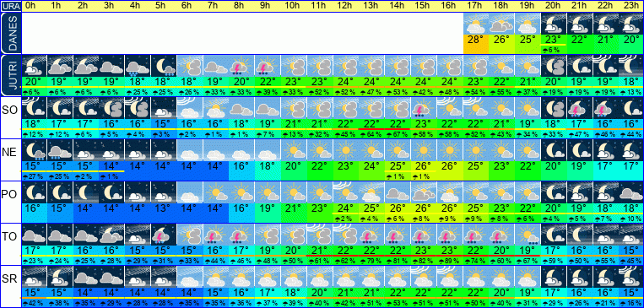Click the URA header cell
This screenshot has width=644, height=308.
coord(10,6)
